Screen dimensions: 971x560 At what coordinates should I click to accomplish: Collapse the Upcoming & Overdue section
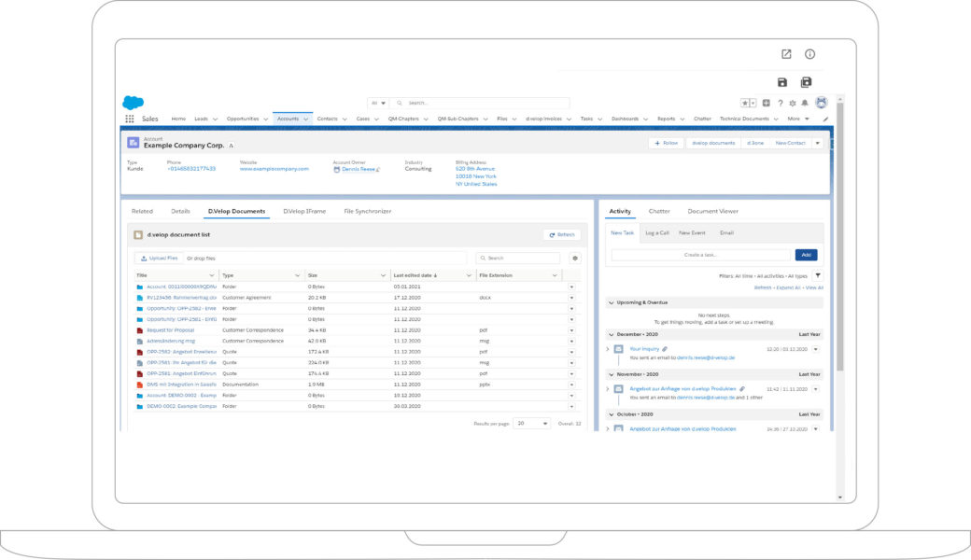pyautogui.click(x=612, y=302)
